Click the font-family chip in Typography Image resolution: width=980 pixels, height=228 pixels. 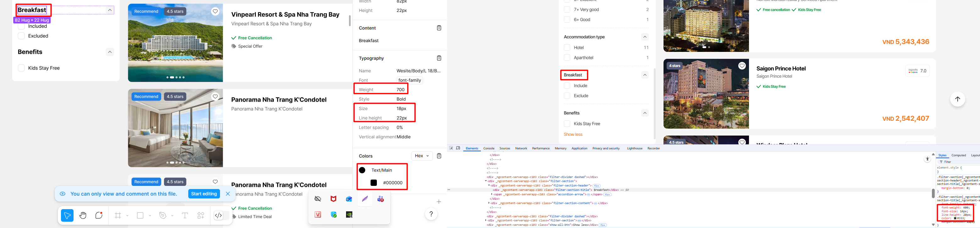pos(410,80)
